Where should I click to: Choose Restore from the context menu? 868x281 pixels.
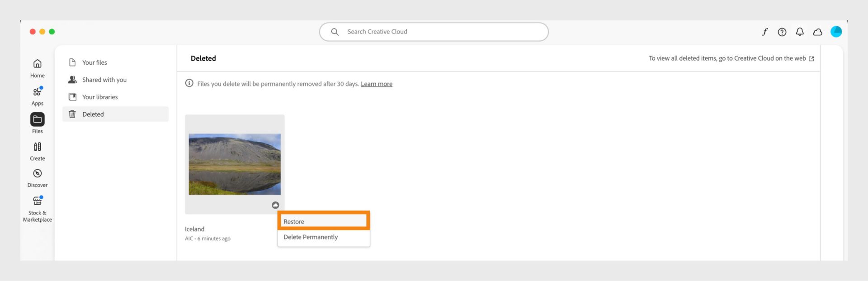(323, 221)
